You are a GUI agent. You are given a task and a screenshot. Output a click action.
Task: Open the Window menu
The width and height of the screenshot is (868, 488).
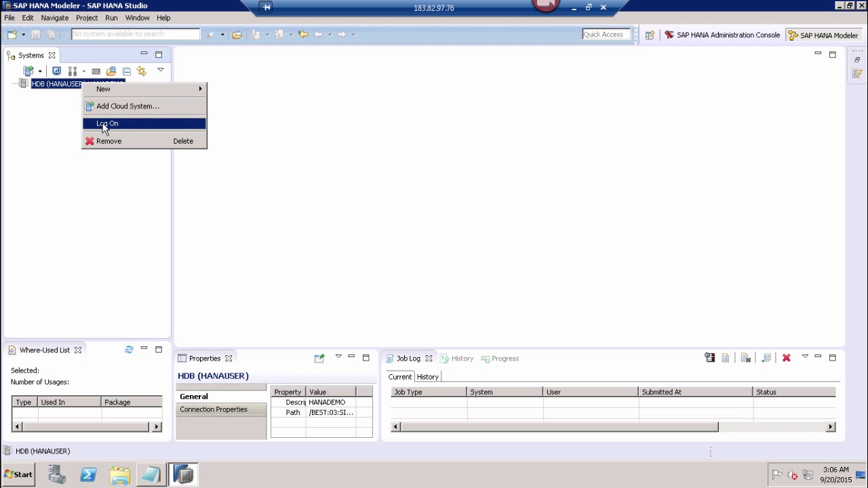[137, 18]
